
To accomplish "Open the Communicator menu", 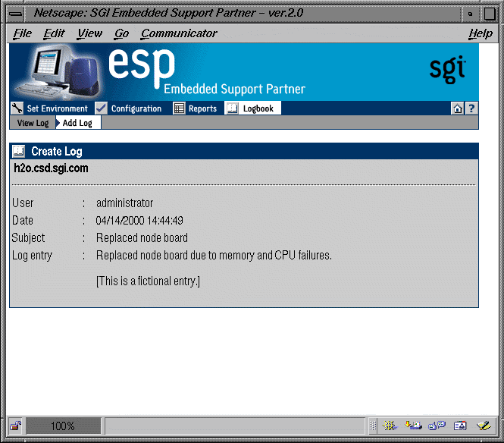I will click(x=179, y=33).
